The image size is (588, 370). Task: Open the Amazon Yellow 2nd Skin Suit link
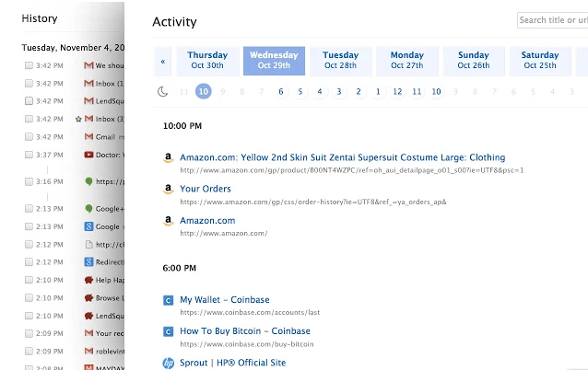342,157
